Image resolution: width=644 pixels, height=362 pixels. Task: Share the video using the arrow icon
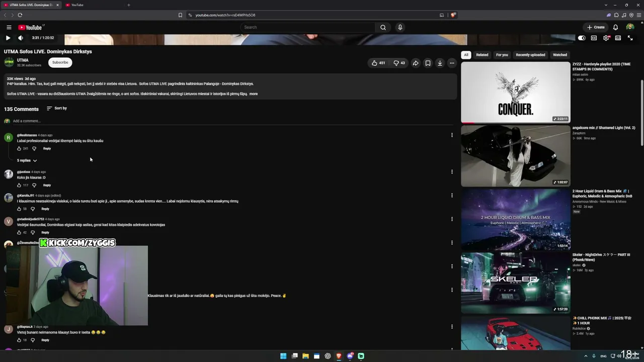pos(416,63)
